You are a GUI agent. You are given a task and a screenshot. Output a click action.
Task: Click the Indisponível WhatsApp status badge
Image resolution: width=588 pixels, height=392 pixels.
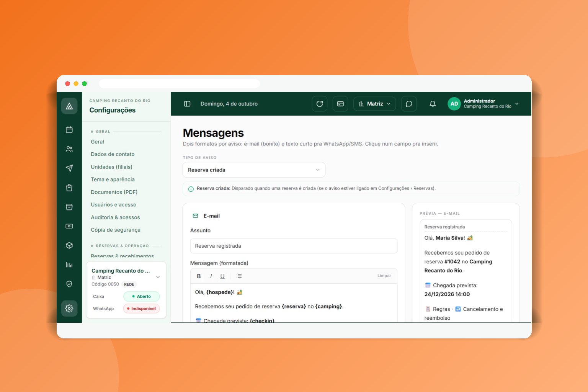(x=141, y=309)
